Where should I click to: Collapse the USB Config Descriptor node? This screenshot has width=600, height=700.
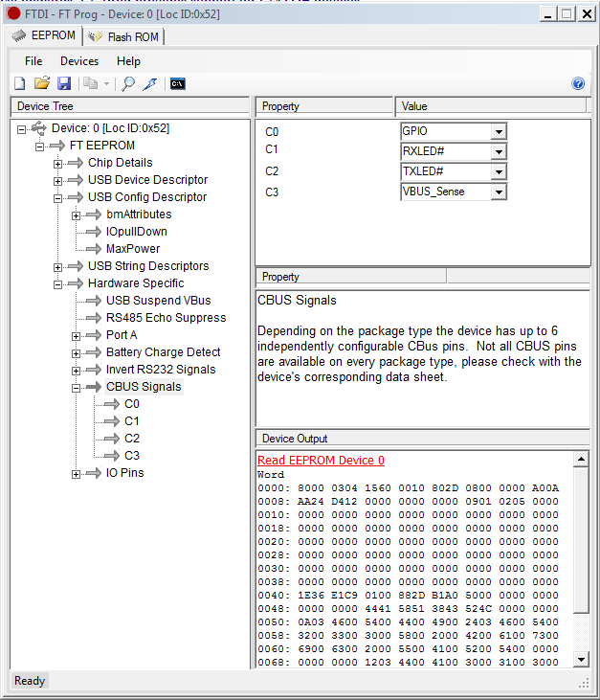click(x=58, y=198)
